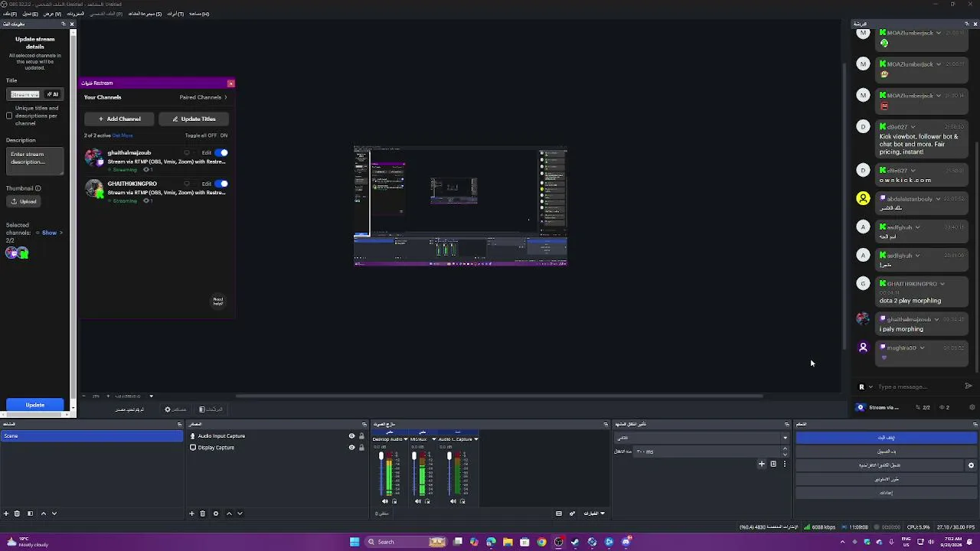Add a new source with plus icon
Image resolution: width=980 pixels, height=551 pixels.
pyautogui.click(x=191, y=514)
